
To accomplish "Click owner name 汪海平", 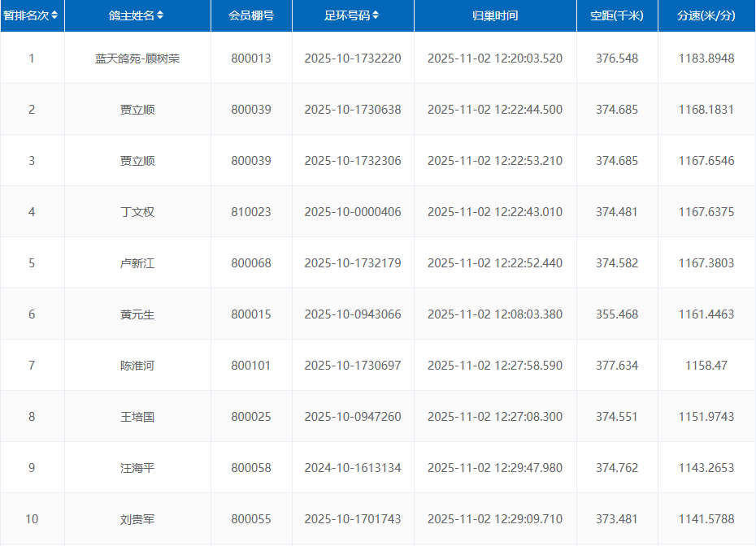I will 137,468.
